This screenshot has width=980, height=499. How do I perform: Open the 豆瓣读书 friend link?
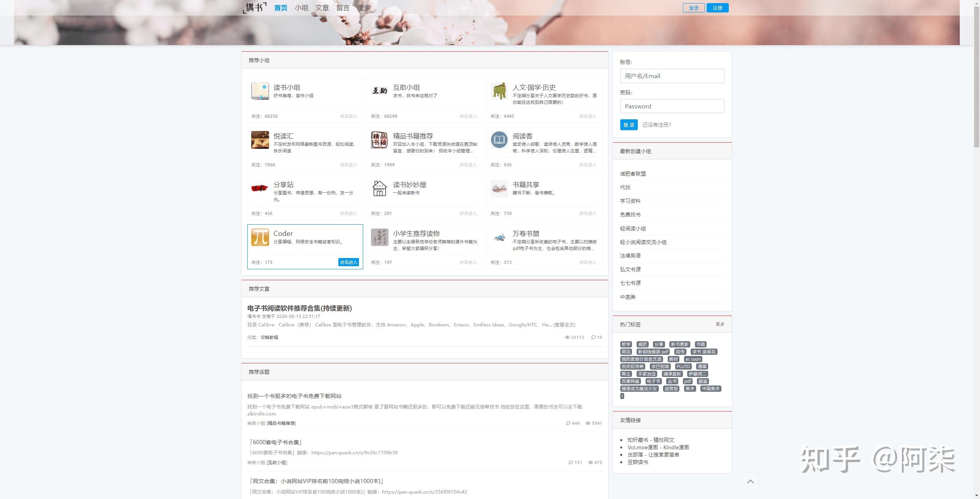point(638,462)
